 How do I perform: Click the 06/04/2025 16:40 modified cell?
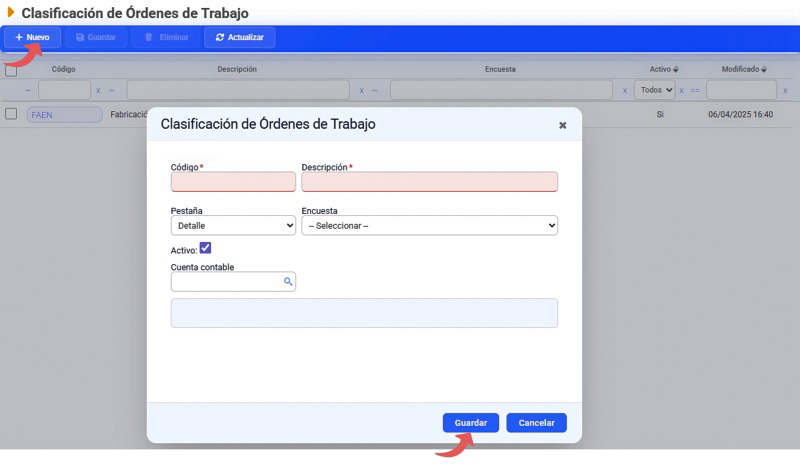click(x=740, y=114)
